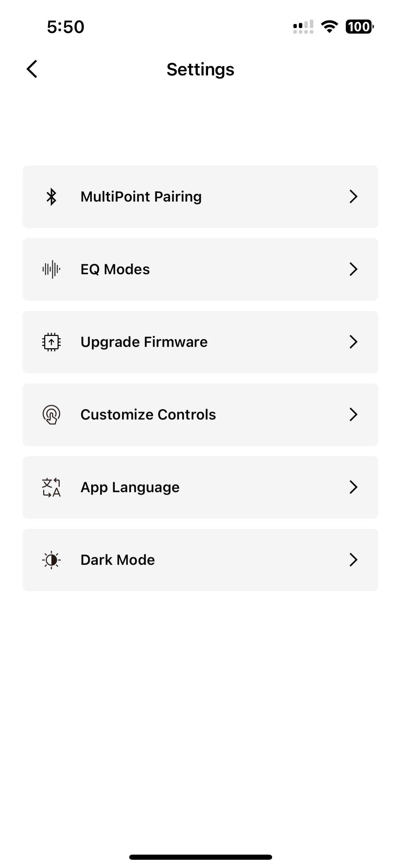The width and height of the screenshot is (401, 868).
Task: Open Dark Mode chevron arrow
Action: [x=353, y=560]
